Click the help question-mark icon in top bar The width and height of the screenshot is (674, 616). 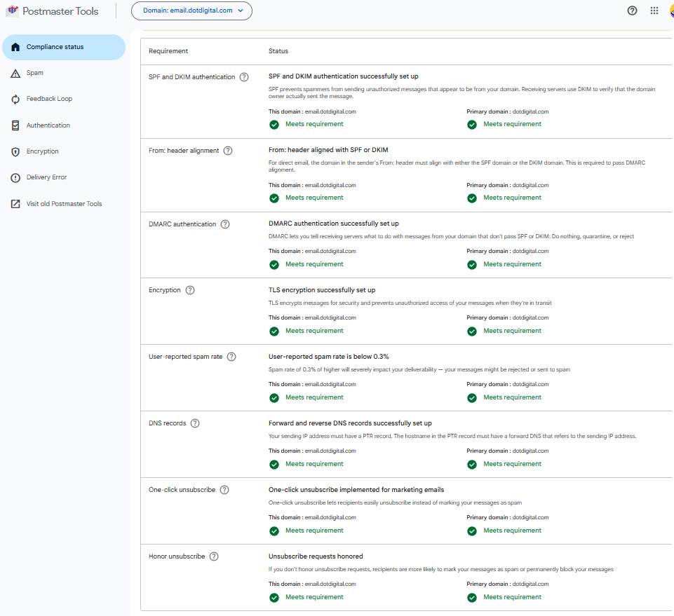631,11
